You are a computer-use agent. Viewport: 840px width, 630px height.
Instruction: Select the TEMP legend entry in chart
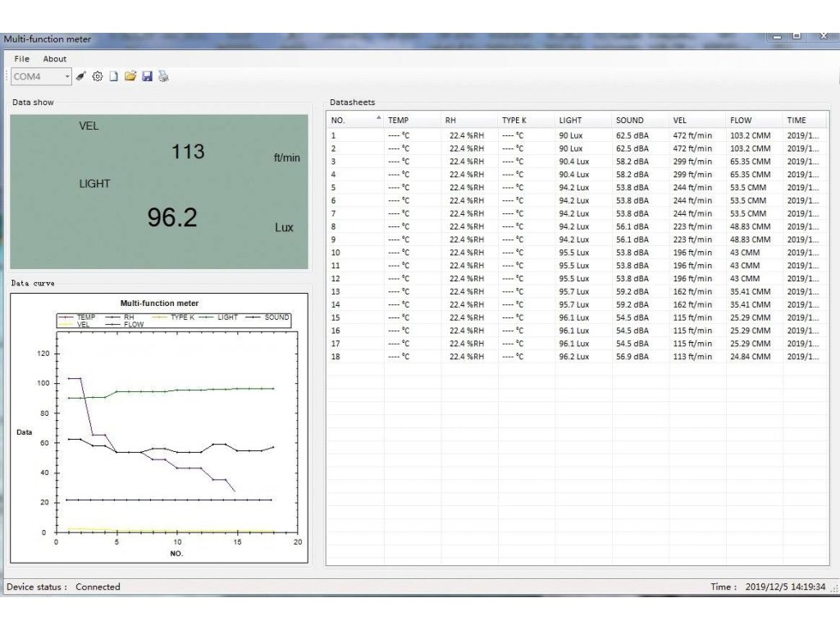[x=86, y=317]
